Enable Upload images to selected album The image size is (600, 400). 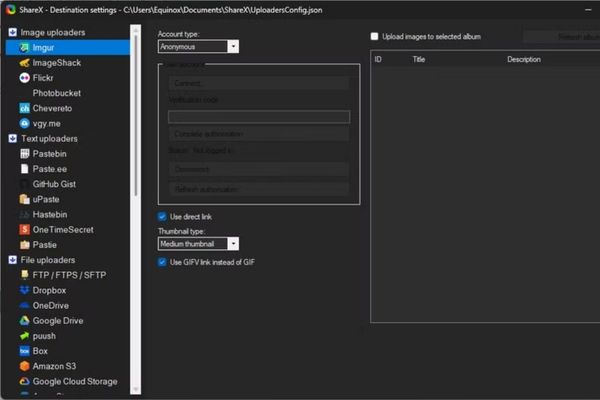coord(375,36)
